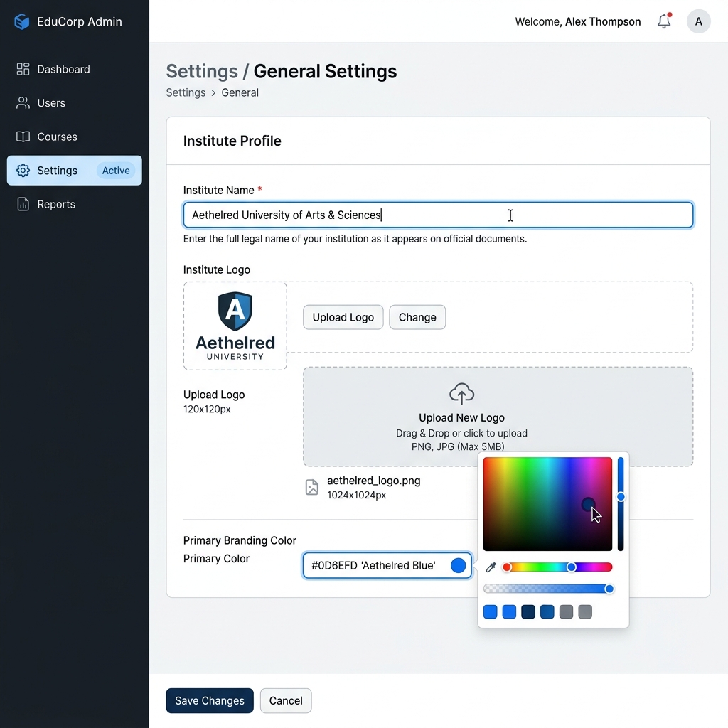
Task: Go to Users in the sidebar
Action: 74,103
